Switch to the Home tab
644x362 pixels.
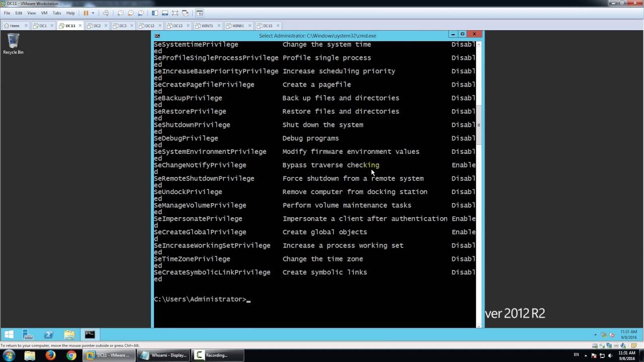(15, 26)
